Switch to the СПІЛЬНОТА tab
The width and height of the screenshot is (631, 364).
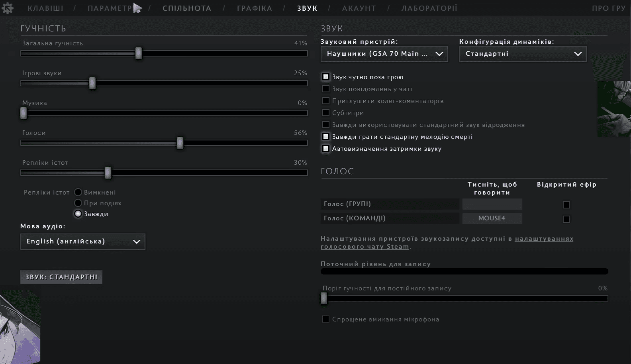point(187,8)
